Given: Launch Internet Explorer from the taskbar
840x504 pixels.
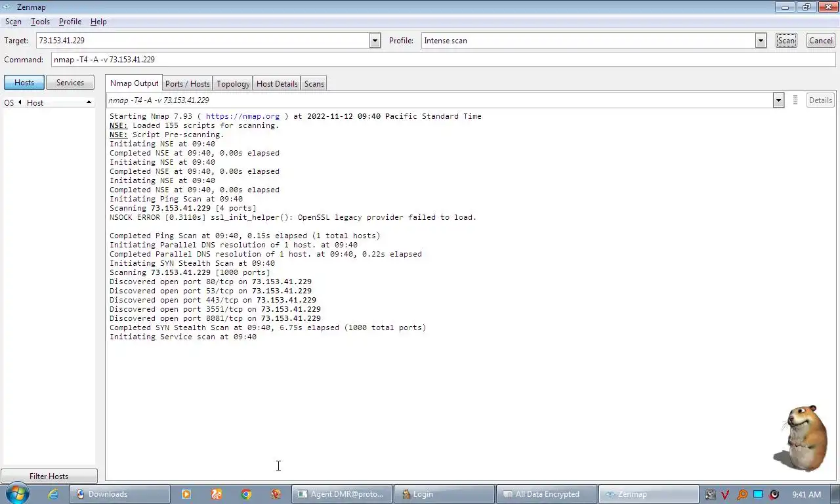Looking at the screenshot, I should pos(53,494).
